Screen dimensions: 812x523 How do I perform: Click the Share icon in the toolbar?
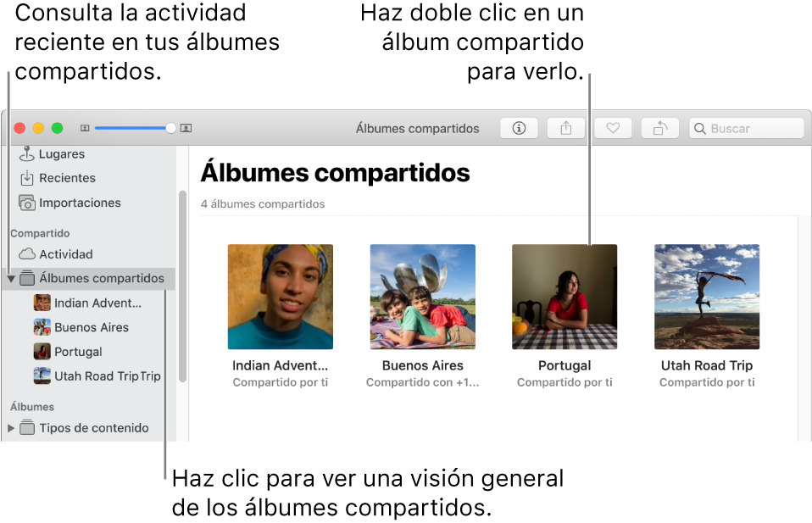565,128
